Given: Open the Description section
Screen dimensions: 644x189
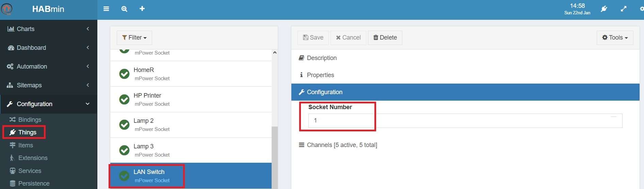Looking at the screenshot, I should (321, 58).
